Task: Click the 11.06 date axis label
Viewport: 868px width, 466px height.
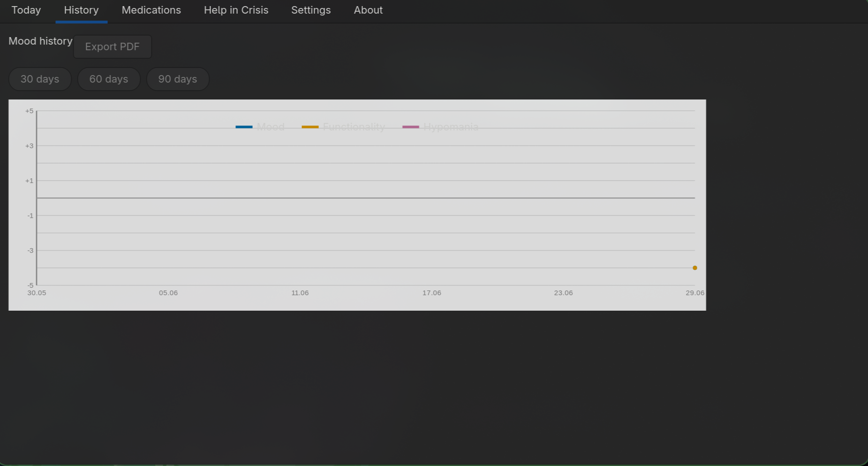Action: pyautogui.click(x=300, y=293)
